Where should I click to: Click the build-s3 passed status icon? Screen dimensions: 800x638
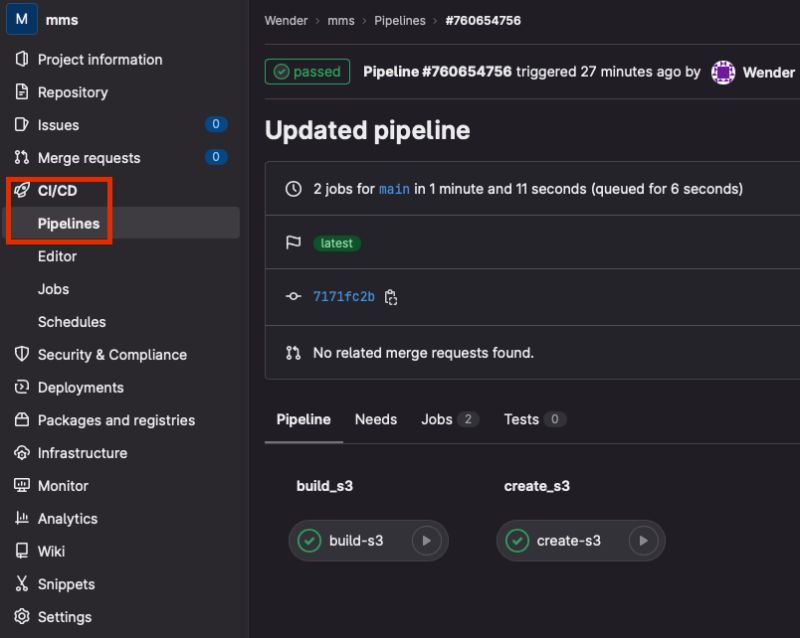tap(309, 541)
